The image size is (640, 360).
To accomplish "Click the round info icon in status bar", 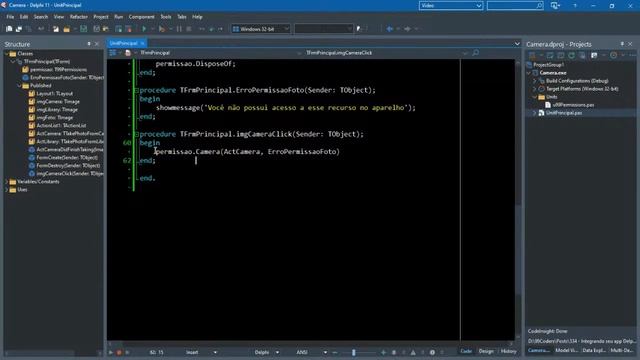I will (x=432, y=352).
